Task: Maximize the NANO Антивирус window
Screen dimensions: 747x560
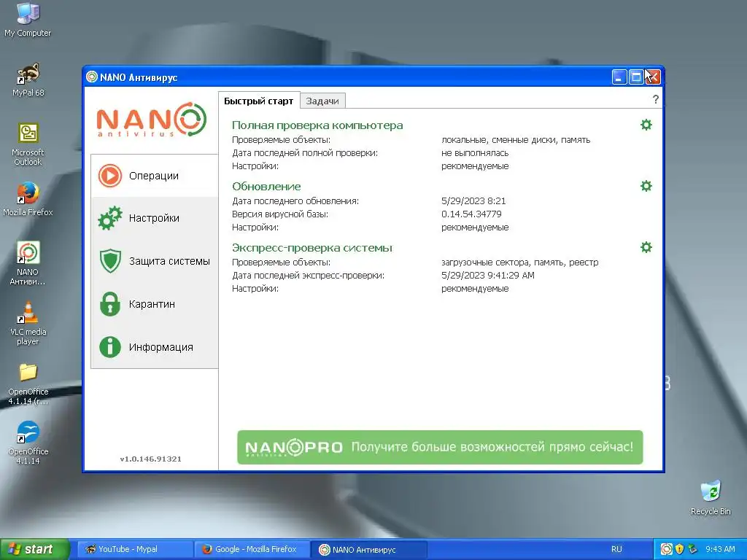Action: pos(636,77)
